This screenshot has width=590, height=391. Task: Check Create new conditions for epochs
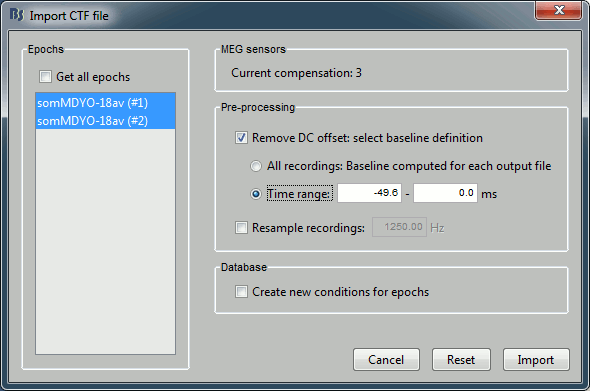click(x=241, y=292)
